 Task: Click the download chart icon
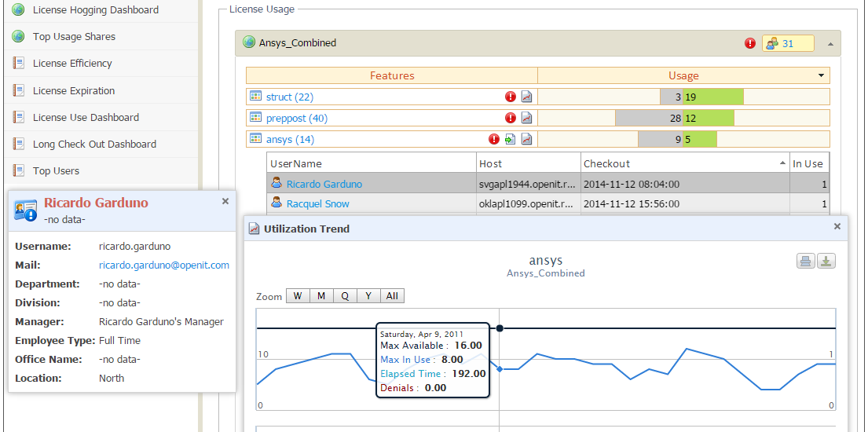pyautogui.click(x=826, y=262)
